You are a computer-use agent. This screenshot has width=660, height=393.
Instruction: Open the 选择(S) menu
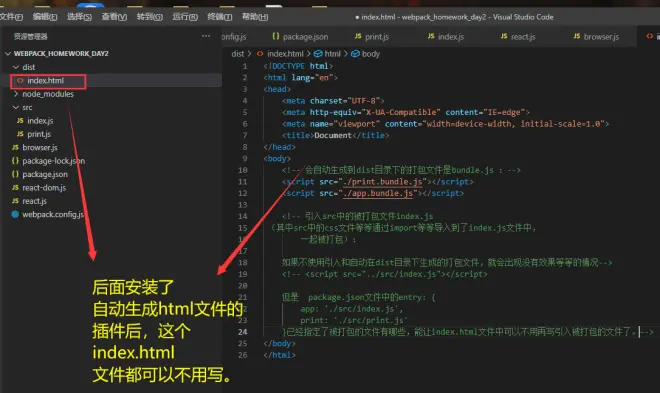tap(79, 17)
